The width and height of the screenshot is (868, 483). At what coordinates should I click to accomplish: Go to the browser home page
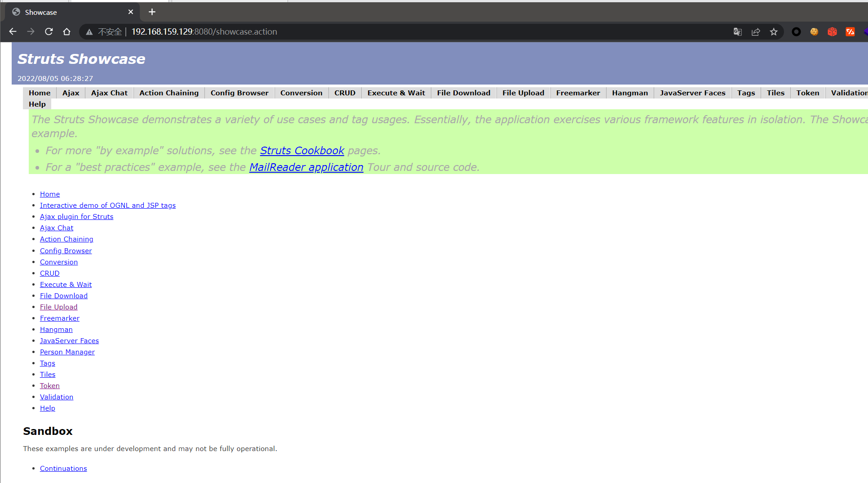coord(66,31)
